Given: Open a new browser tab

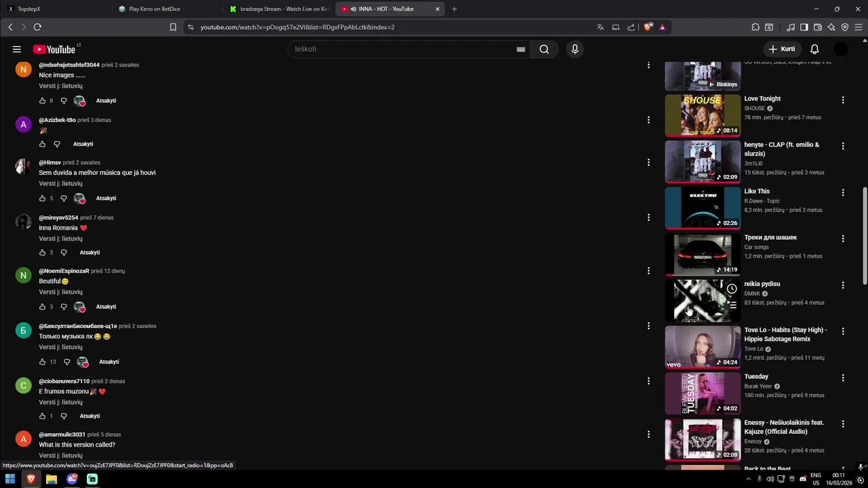Looking at the screenshot, I should (454, 9).
